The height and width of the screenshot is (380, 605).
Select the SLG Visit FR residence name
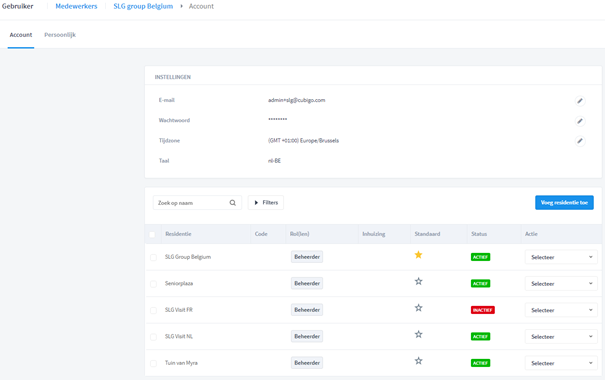click(x=179, y=310)
